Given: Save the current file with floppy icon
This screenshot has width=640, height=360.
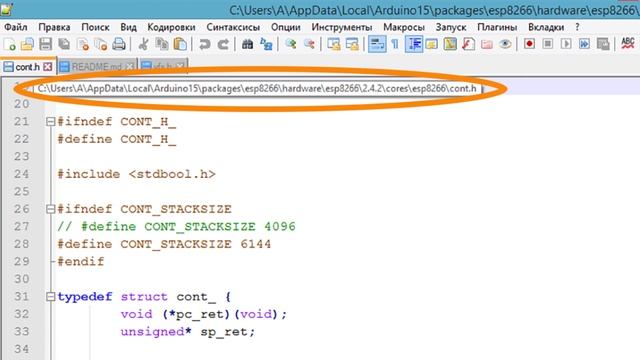Looking at the screenshot, I should (45, 44).
